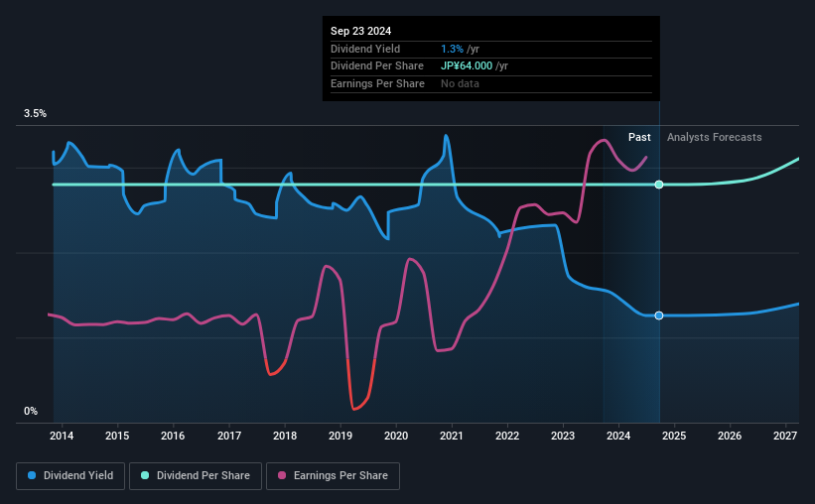815x504 pixels.
Task: Click the JP¥64.000 tooltip value
Action: coord(467,66)
